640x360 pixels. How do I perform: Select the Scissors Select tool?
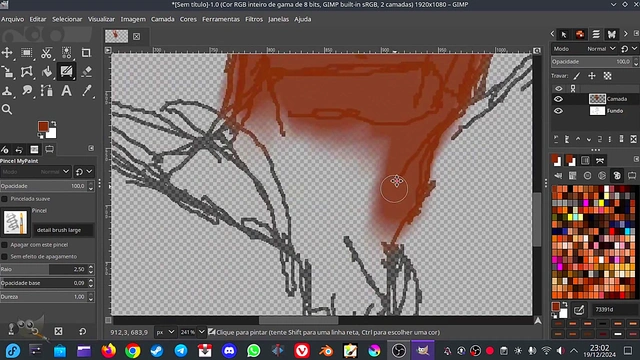47,53
